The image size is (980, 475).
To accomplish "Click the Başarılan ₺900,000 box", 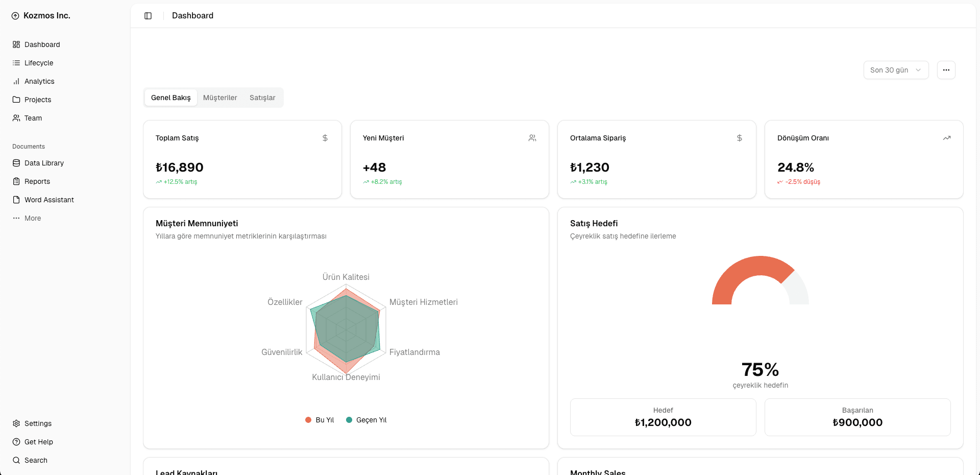I will (857, 417).
